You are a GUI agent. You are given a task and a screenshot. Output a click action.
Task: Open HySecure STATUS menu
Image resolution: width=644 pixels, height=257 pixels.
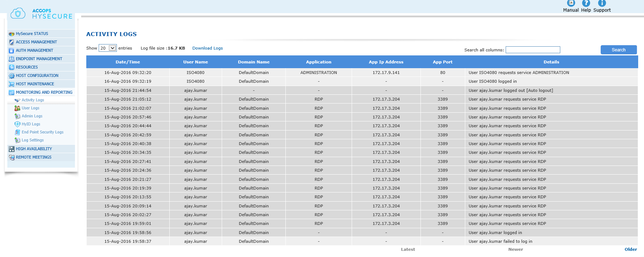32,34
